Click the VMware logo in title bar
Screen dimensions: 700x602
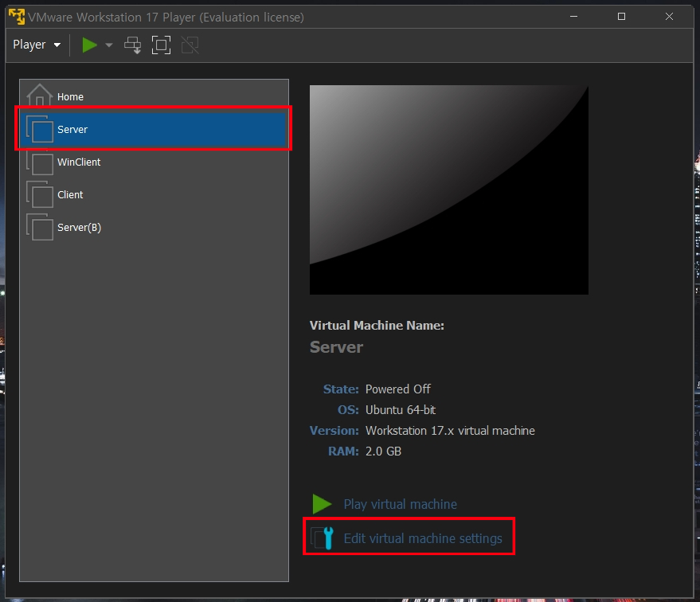[x=17, y=17]
